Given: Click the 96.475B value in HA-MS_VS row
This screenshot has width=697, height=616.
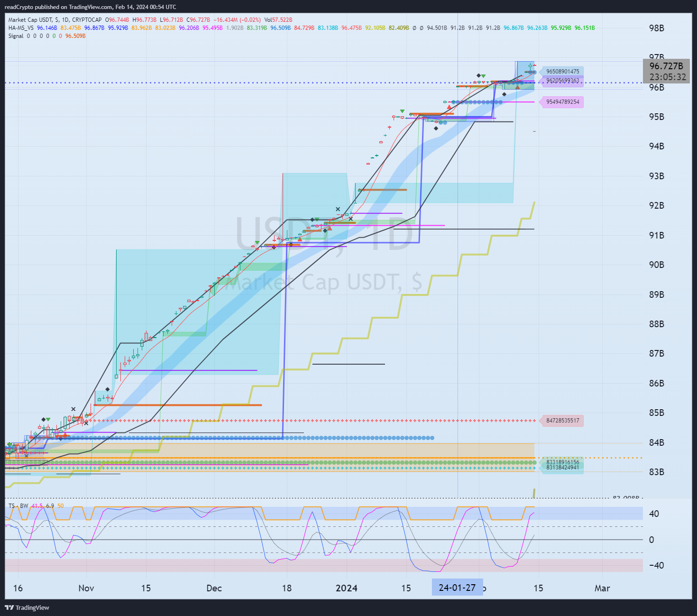Looking at the screenshot, I should point(352,28).
